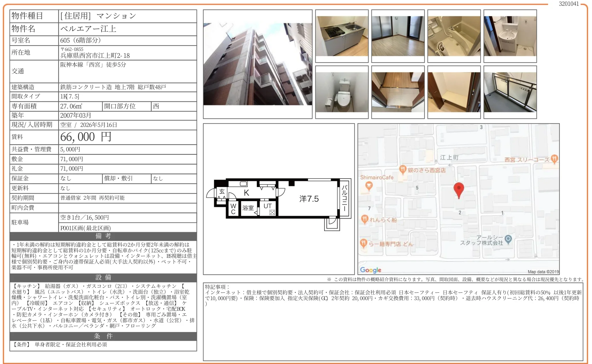This screenshot has width=592, height=364.
Task: Click the 備考 section header
Action: [x=103, y=236]
